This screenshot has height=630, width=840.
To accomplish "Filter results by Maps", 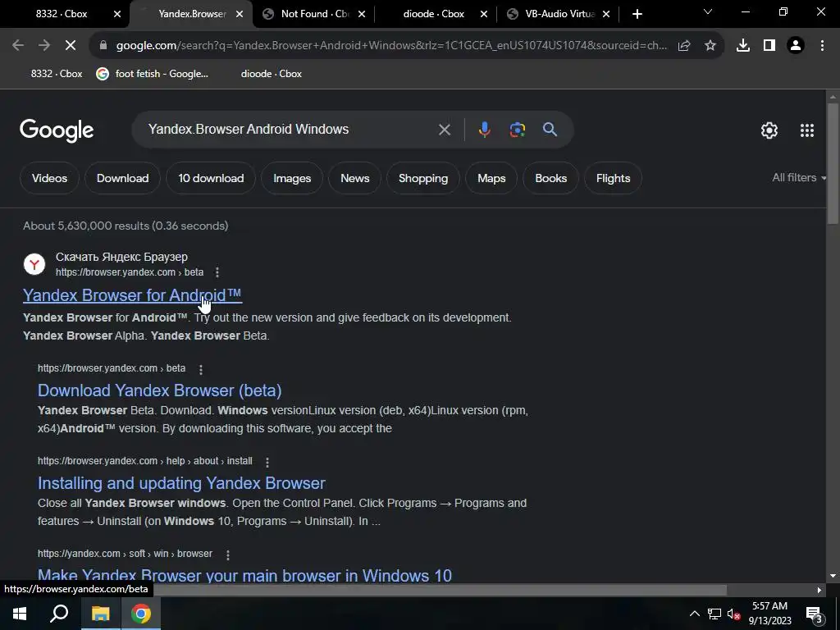I will coord(491,178).
